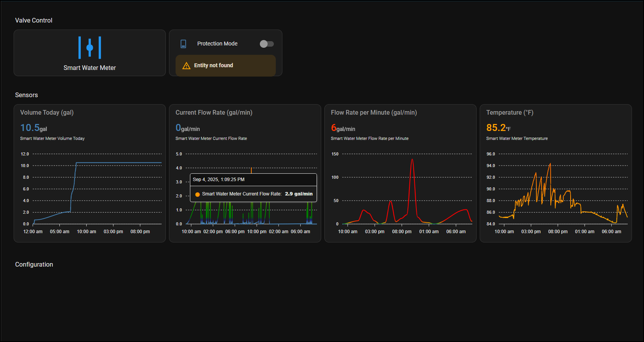Screen dimensions: 644x342
Task: Open the Current Flow Rate (gal/min) title
Action: point(214,113)
